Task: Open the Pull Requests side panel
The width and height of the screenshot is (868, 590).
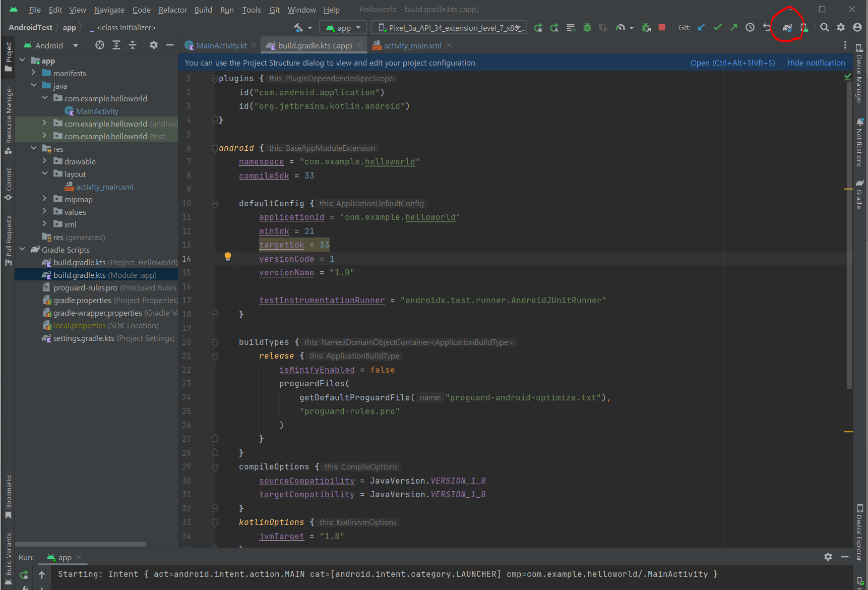Action: click(8, 240)
